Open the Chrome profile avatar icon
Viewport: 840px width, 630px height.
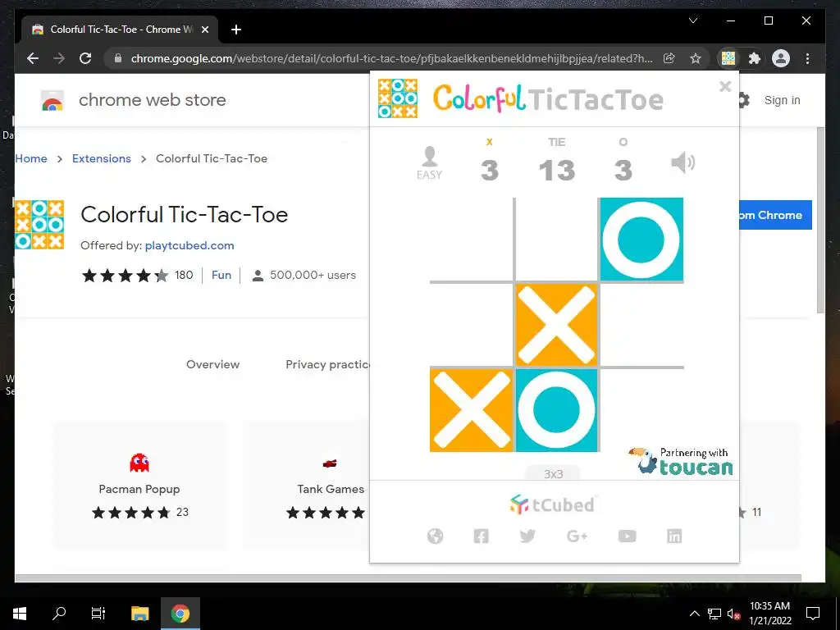(x=781, y=58)
